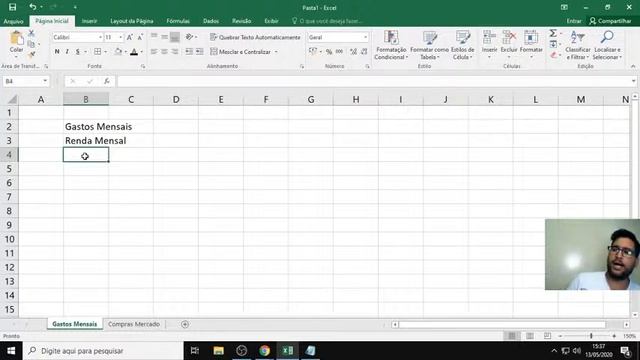Click the Fill down arrow icon
Image resolution: width=640 pixels, height=360 pixels.
tap(553, 44)
